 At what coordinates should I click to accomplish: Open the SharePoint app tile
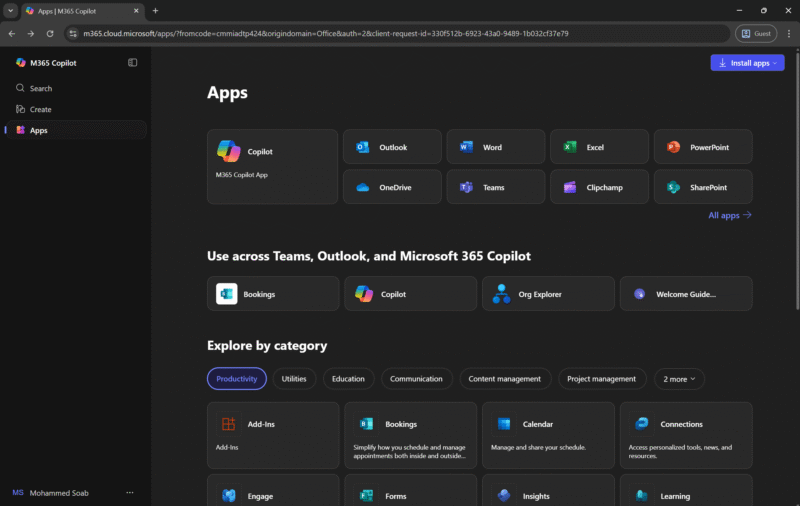click(x=703, y=187)
